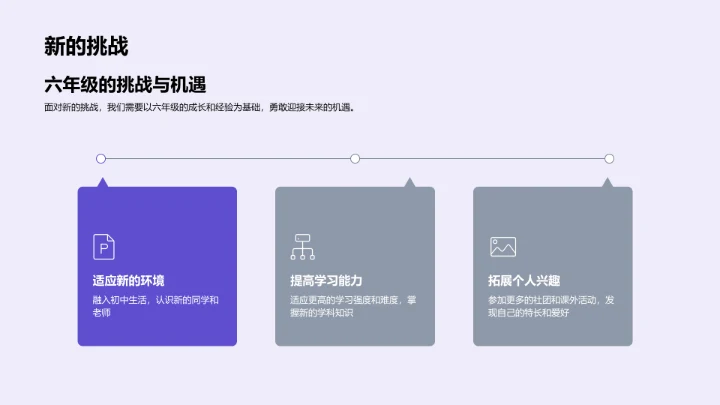Click the hierarchy org-chart icon

click(303, 247)
